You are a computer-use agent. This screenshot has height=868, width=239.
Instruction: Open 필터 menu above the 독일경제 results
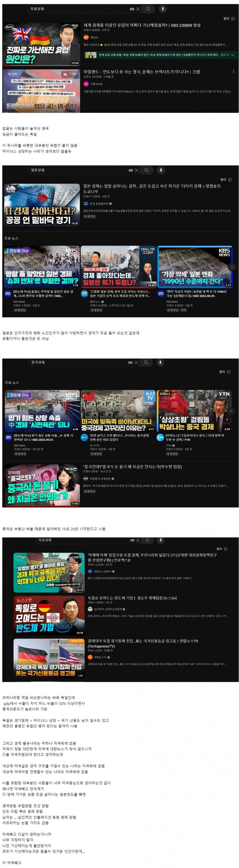click(225, 549)
